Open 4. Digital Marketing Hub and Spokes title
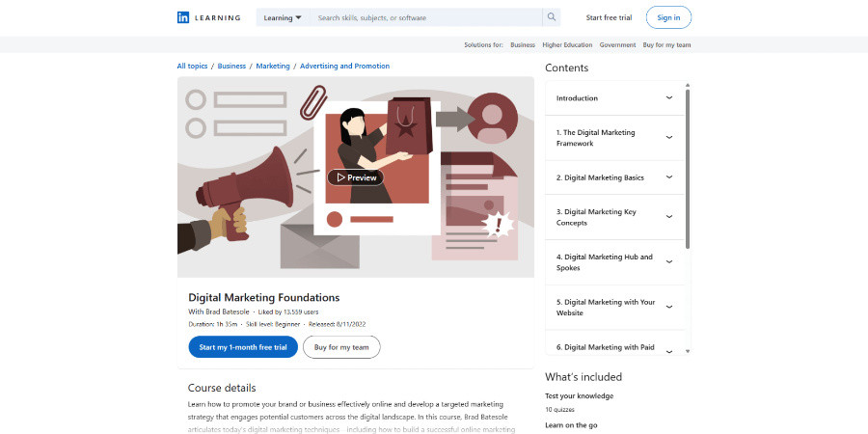868x434 pixels. (605, 262)
